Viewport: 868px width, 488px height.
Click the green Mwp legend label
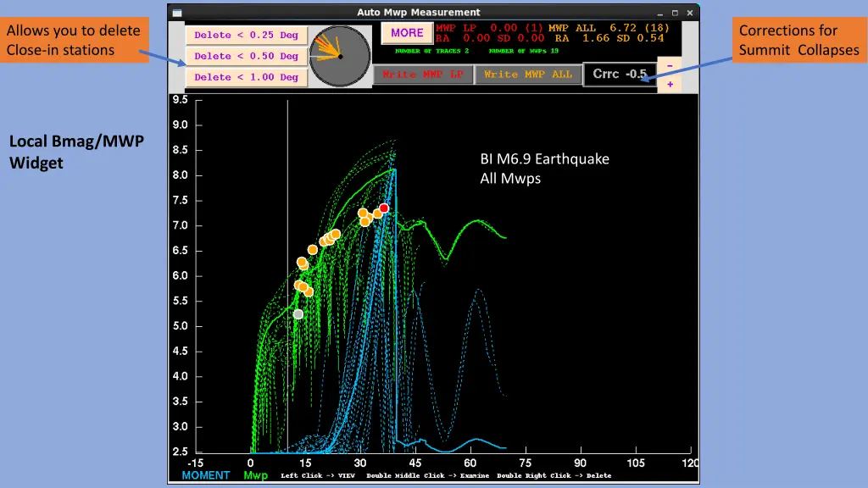click(256, 475)
